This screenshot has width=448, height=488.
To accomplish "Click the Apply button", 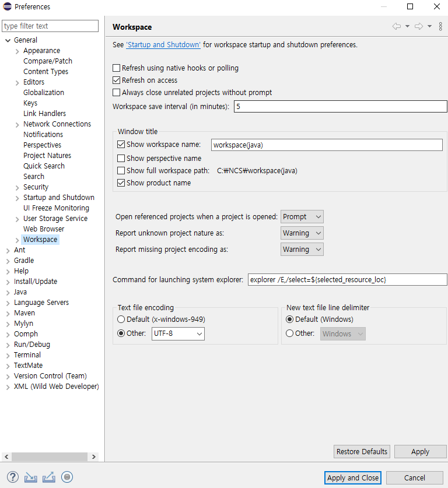I will coord(421,452).
